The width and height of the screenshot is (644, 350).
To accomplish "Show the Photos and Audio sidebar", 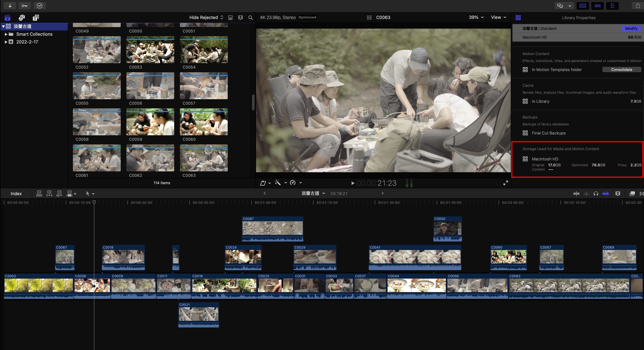I will point(22,18).
